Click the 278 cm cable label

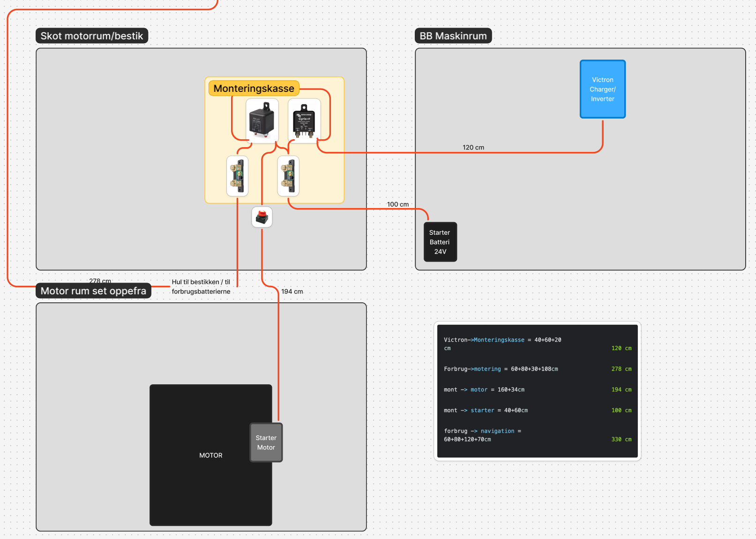click(100, 281)
